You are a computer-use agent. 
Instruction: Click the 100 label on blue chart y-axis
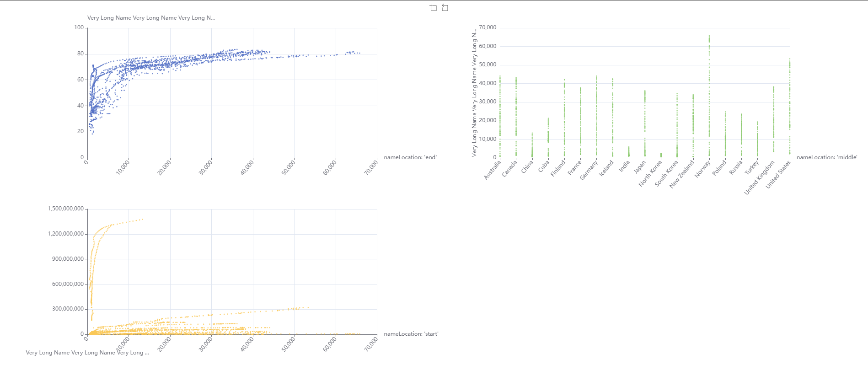79,28
